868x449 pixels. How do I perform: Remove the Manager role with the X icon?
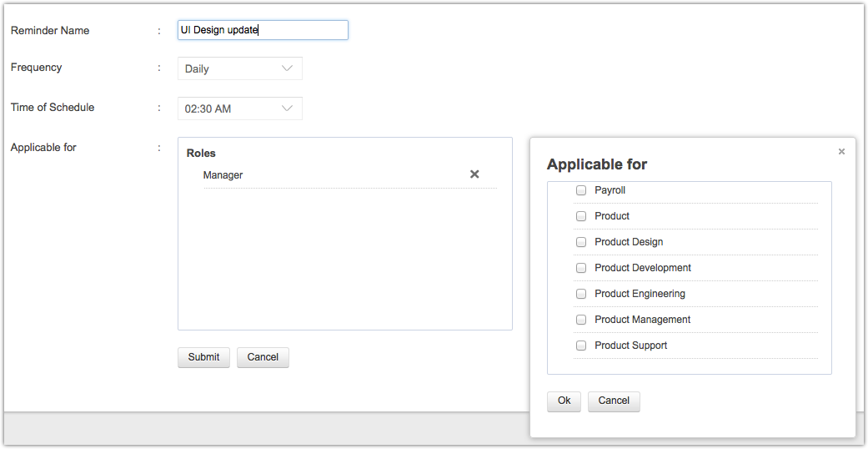(x=474, y=174)
